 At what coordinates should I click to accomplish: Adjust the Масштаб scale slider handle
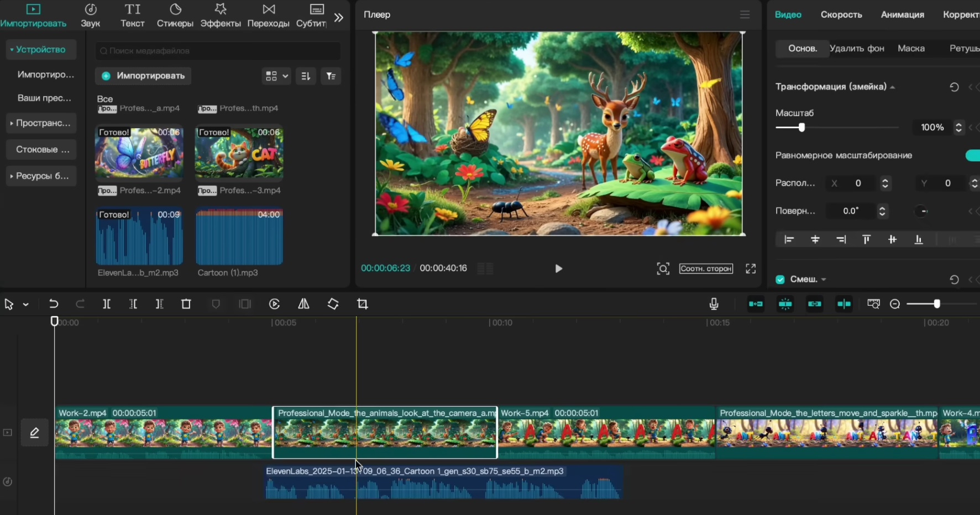[x=801, y=128]
